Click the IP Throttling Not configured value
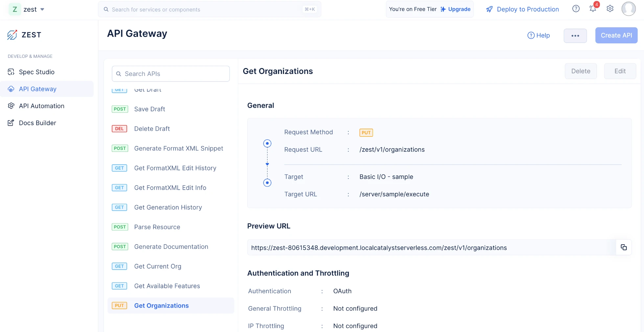The image size is (644, 332). point(355,326)
